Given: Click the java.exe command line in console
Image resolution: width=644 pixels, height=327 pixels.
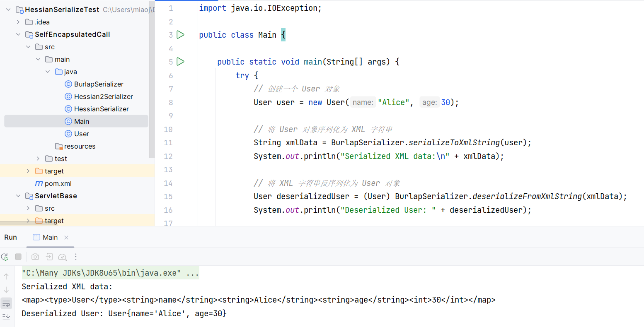Looking at the screenshot, I should 110,273.
